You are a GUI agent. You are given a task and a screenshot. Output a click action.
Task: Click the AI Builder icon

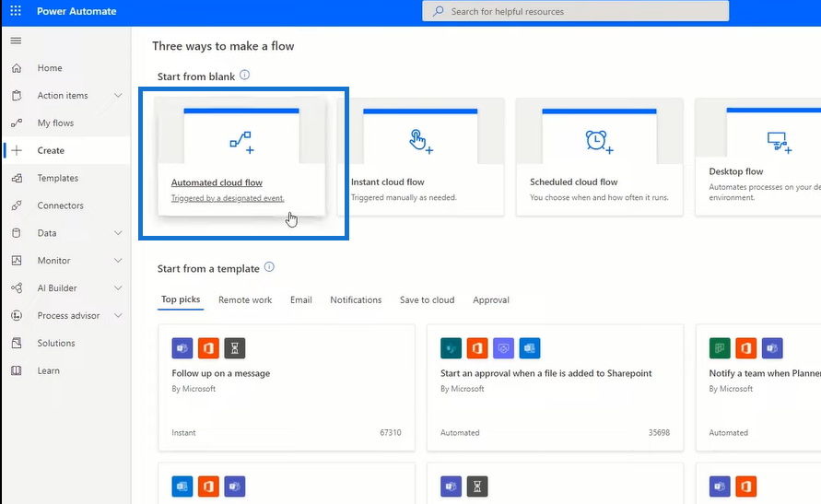(17, 287)
